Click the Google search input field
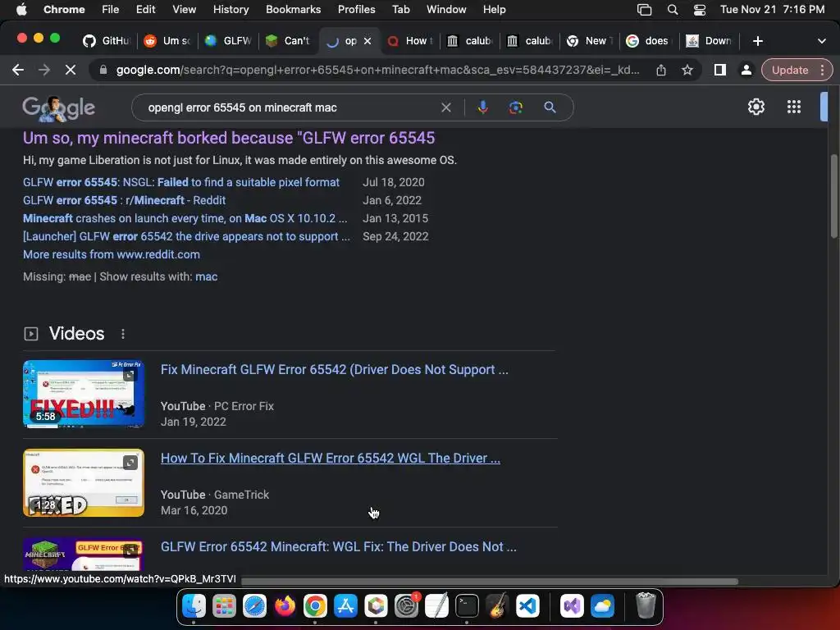 pyautogui.click(x=290, y=107)
